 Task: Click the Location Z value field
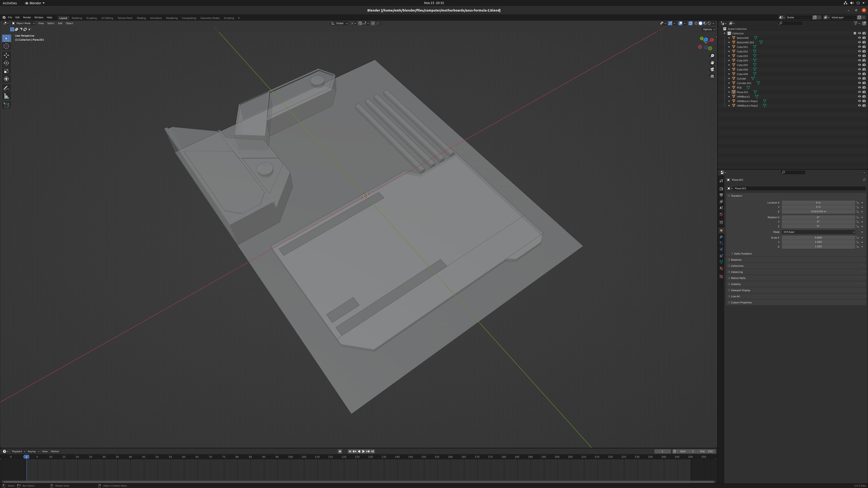(818, 211)
